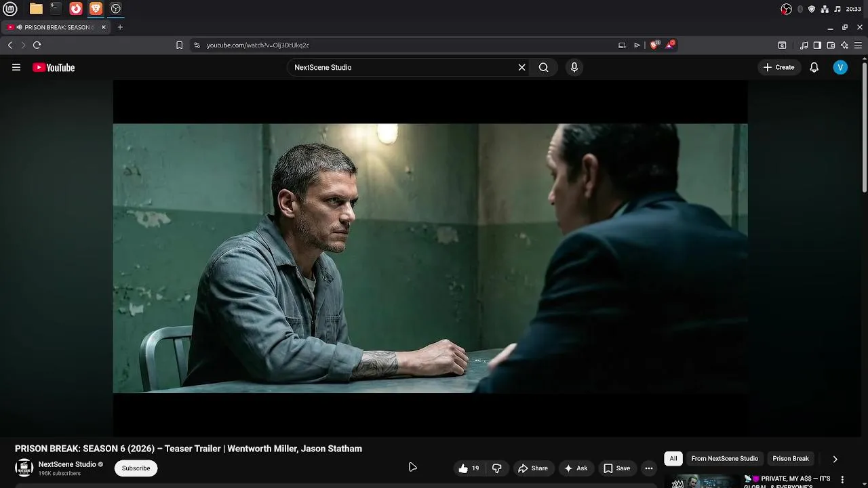Click the PRISON BREAK: SEASON 6 (2026) video title

tap(189, 449)
